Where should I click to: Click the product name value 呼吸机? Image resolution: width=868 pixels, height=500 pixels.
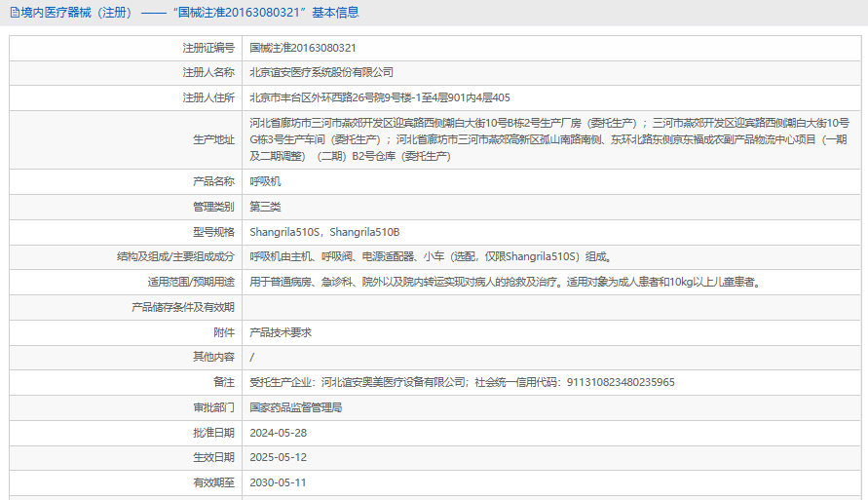[x=265, y=181]
